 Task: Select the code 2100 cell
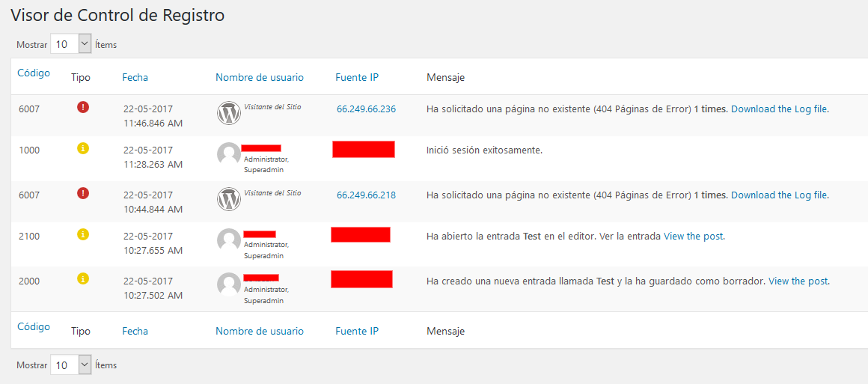pos(29,236)
